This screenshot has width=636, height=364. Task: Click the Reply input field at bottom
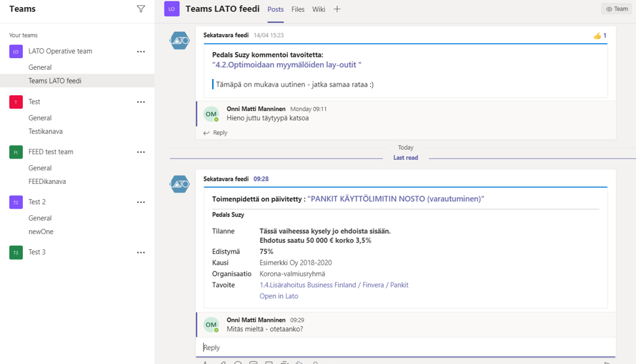point(405,348)
